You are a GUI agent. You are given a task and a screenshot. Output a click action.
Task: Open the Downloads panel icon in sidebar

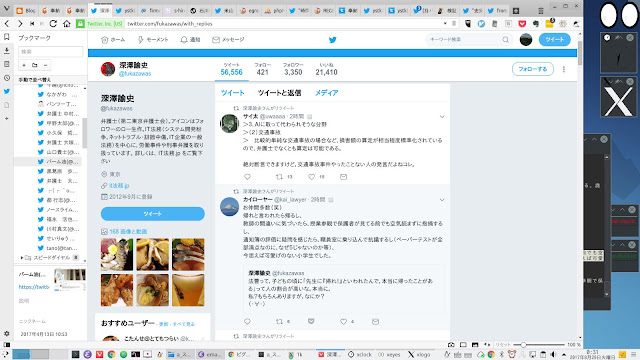[x=7, y=51]
